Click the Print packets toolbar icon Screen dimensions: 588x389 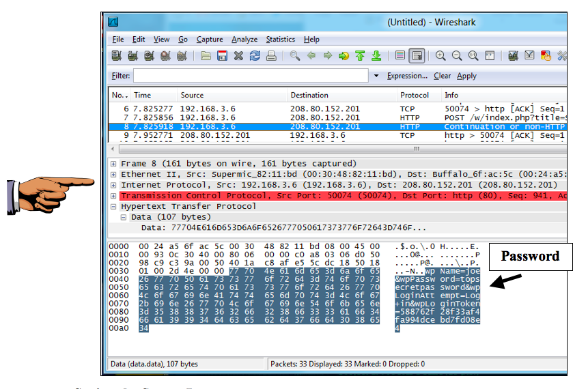[271, 56]
